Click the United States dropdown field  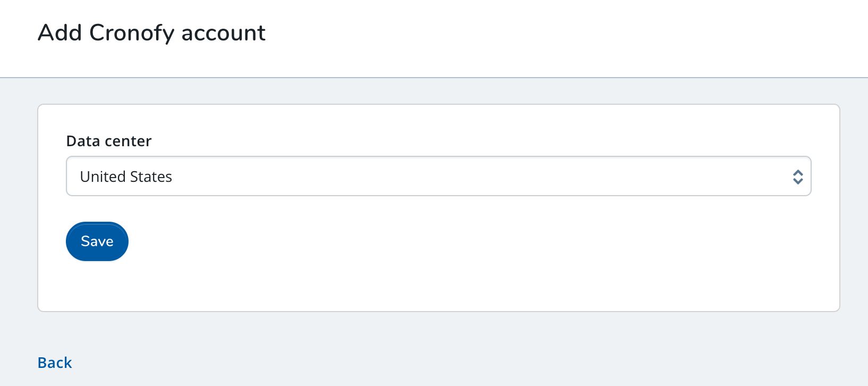(x=438, y=176)
